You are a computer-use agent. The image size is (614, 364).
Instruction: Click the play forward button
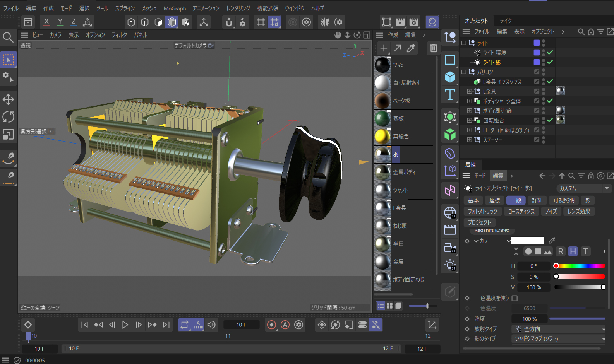(125, 325)
